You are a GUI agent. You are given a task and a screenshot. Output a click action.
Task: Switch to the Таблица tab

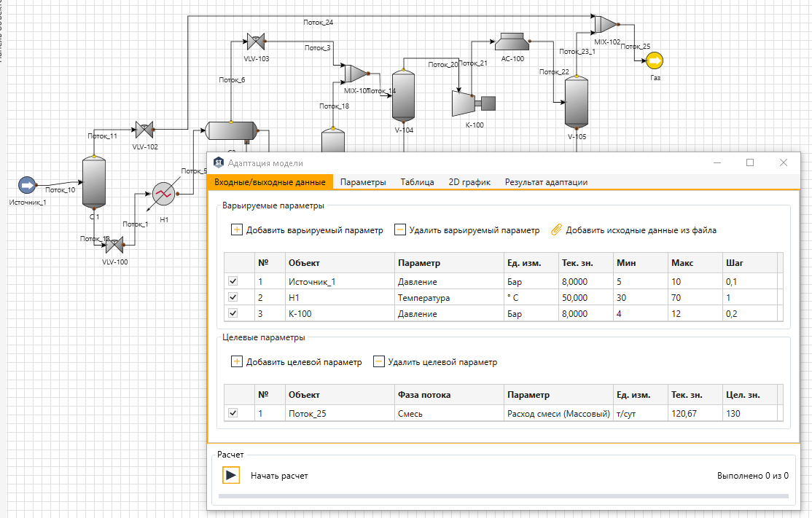click(417, 182)
